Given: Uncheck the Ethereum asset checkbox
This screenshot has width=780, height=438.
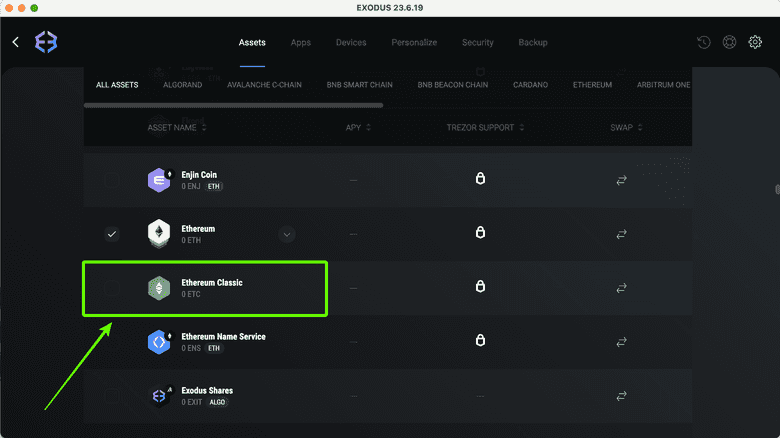Looking at the screenshot, I should click(x=112, y=234).
